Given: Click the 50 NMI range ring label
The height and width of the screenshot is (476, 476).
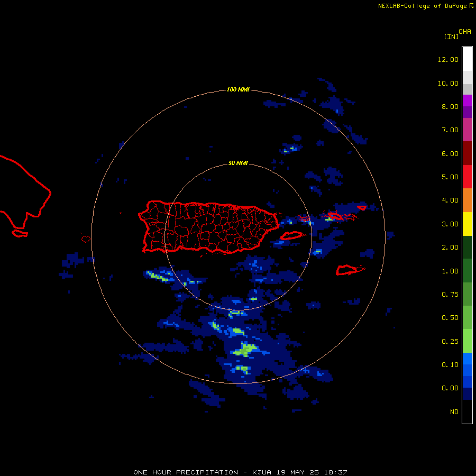Looking at the screenshot, I should (238, 163).
